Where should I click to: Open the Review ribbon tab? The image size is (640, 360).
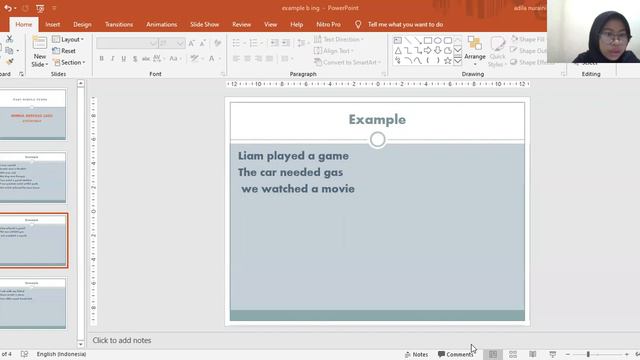coord(242,24)
